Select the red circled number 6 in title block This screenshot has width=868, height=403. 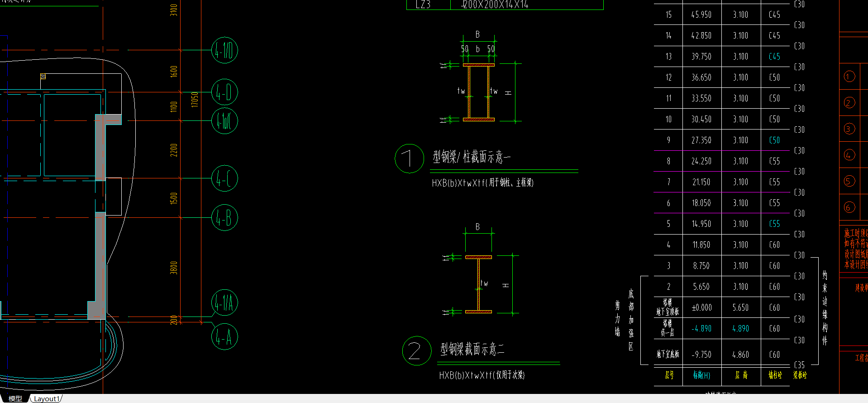[849, 207]
